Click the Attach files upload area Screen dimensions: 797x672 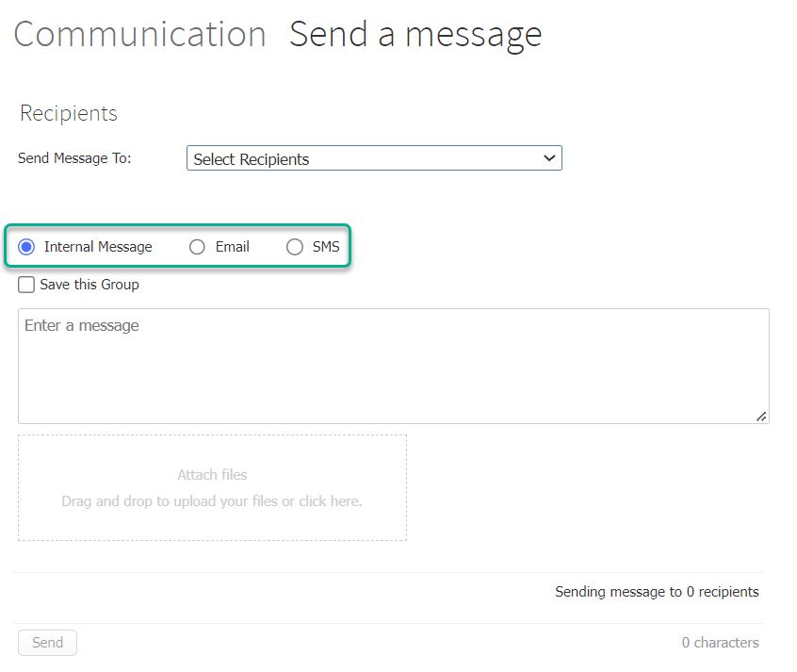tap(212, 488)
